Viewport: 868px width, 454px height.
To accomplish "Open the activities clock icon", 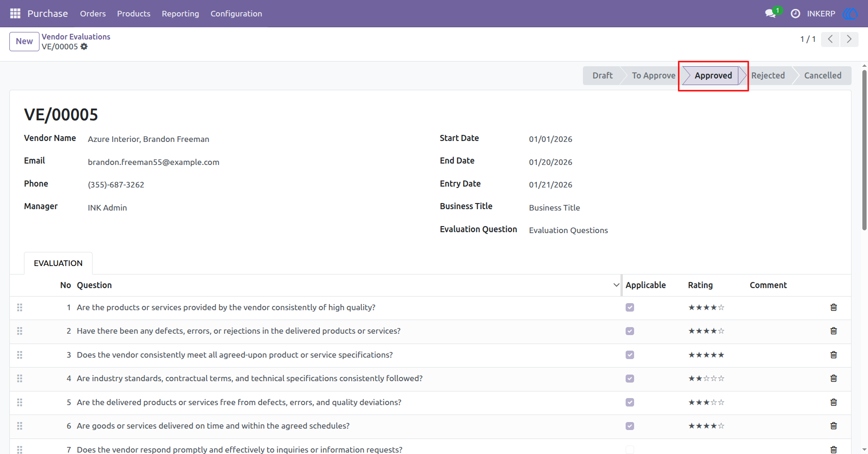I will click(795, 14).
